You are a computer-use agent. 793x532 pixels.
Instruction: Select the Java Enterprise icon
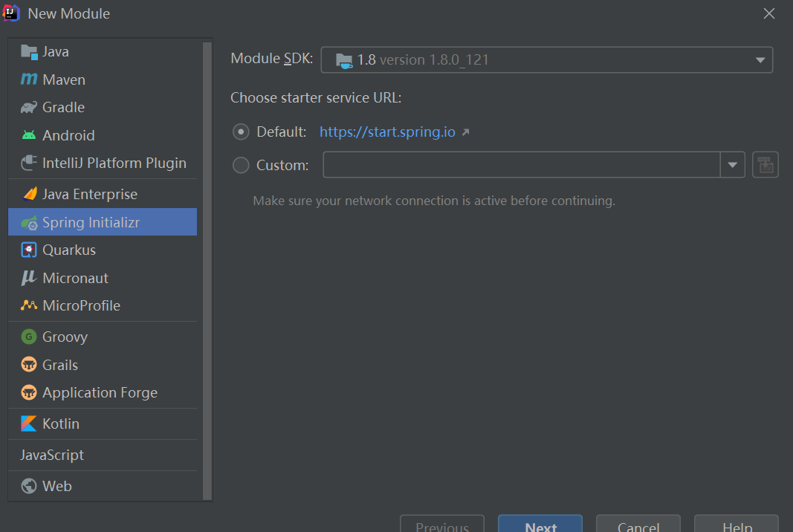29,194
